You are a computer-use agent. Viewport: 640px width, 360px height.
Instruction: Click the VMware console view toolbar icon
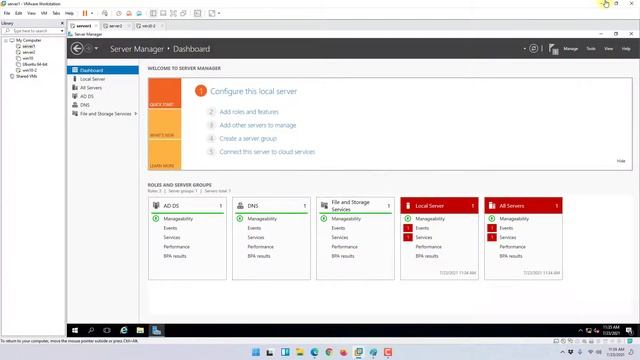[198, 13]
